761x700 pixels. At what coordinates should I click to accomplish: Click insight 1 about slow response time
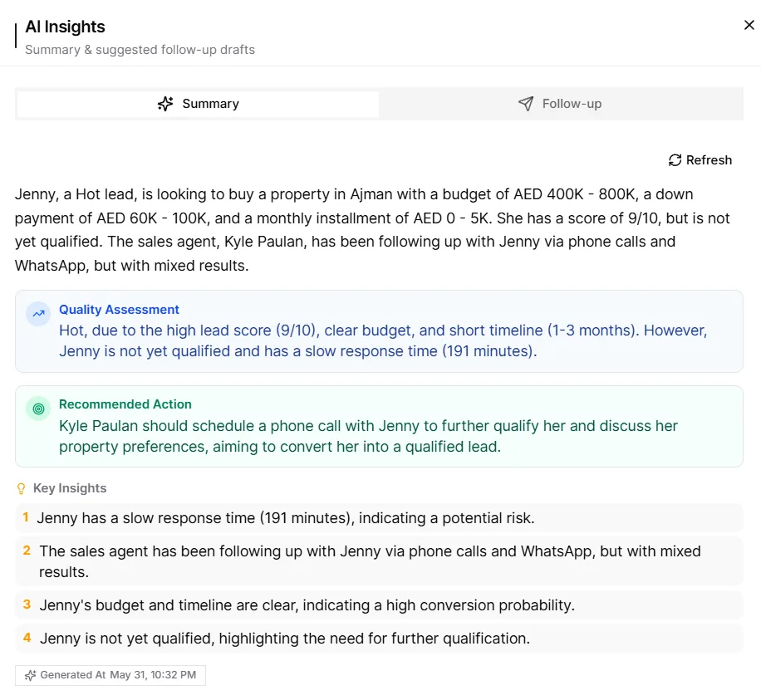click(x=379, y=518)
